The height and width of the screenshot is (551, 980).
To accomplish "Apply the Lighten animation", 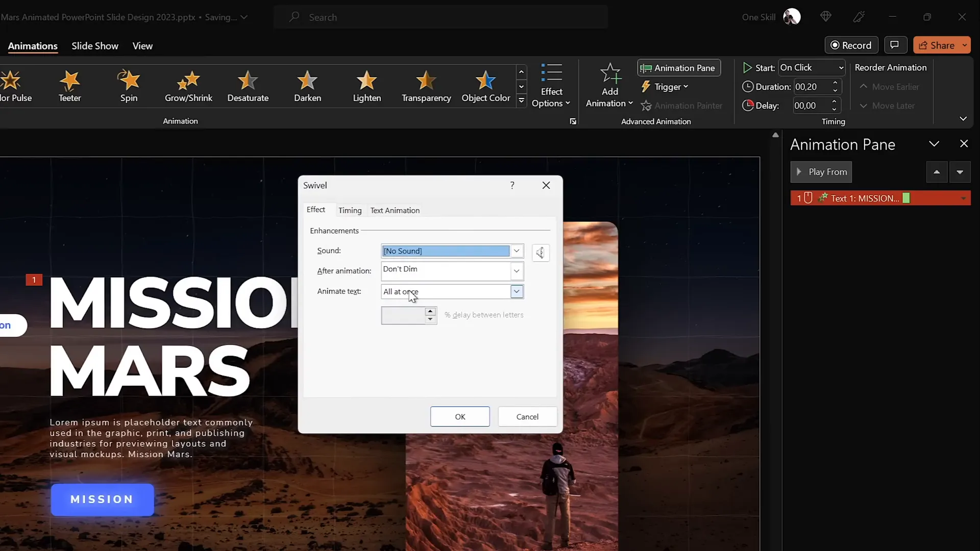I will [x=366, y=86].
